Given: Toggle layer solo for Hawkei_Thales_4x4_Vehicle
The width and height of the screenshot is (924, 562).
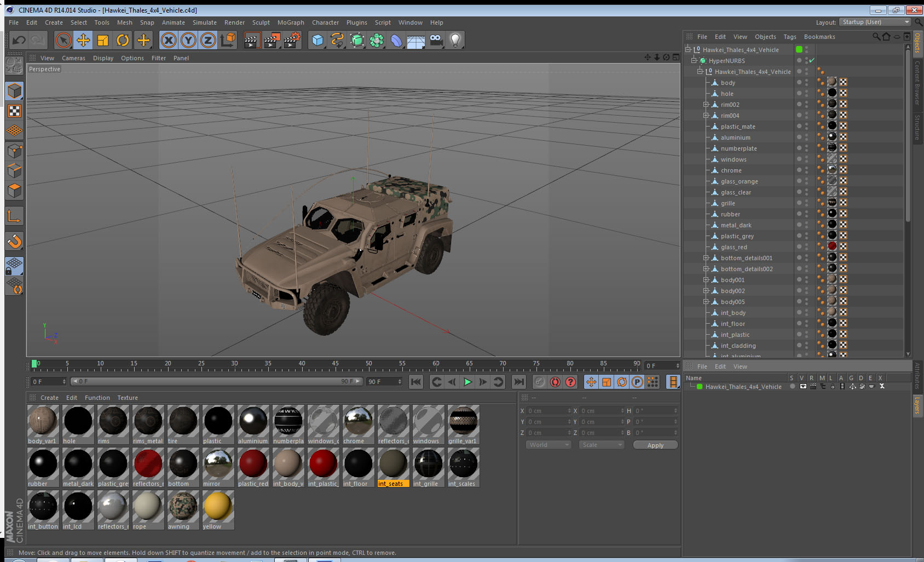Looking at the screenshot, I should (x=793, y=386).
